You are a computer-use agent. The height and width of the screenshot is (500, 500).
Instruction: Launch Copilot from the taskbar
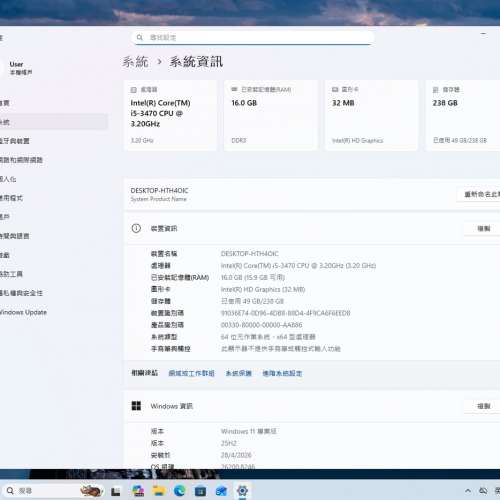138,491
